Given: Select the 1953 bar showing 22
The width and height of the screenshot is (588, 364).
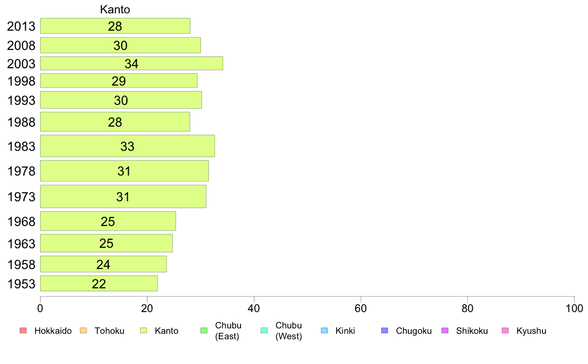Looking at the screenshot, I should 99,283.
